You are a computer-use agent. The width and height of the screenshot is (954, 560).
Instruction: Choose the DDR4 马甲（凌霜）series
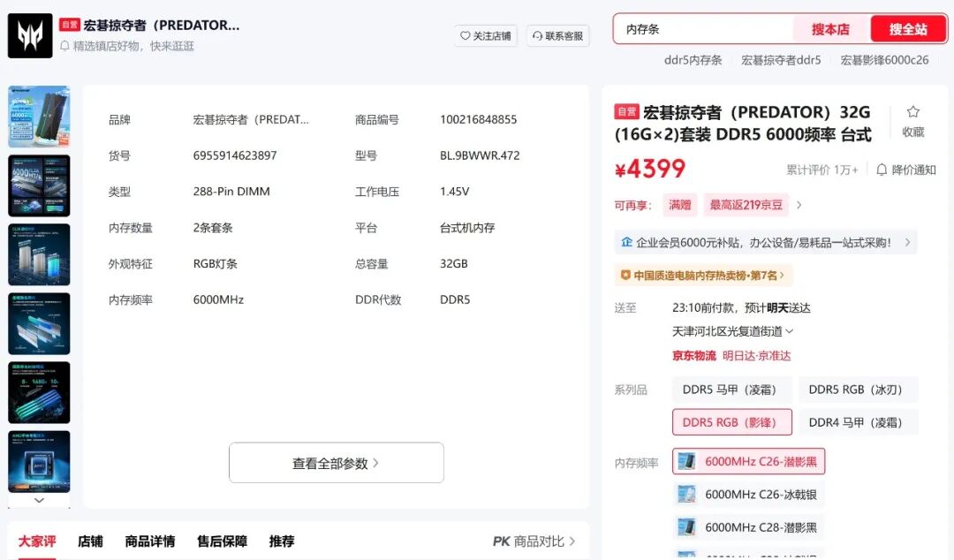858,422
